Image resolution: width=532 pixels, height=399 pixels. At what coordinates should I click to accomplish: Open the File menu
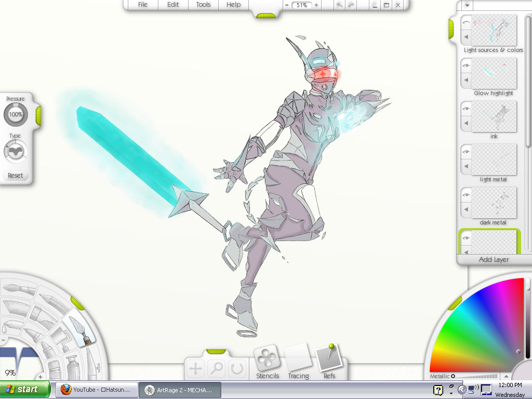(142, 5)
